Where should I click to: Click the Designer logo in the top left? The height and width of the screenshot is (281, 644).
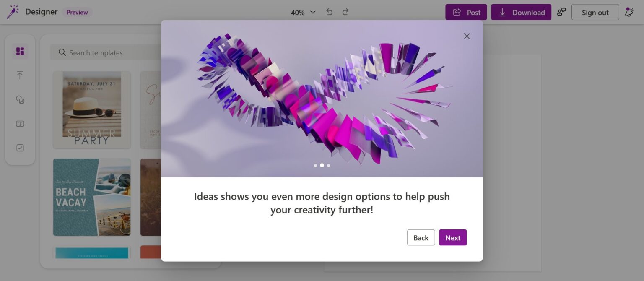pyautogui.click(x=13, y=11)
